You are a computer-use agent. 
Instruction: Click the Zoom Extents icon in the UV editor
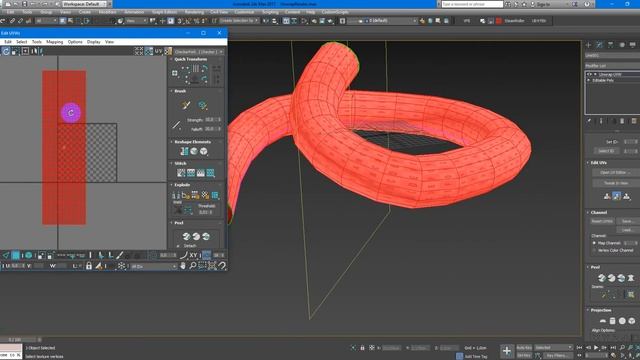coord(212,266)
